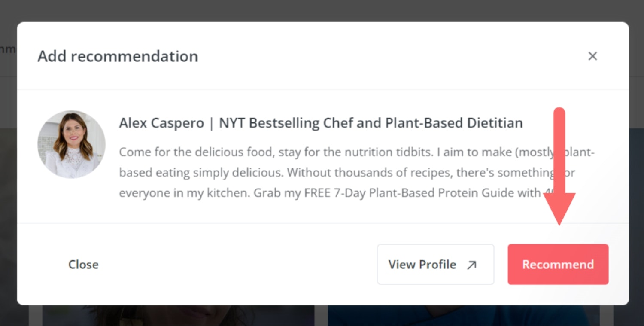Click the Recommend button

[x=558, y=265]
